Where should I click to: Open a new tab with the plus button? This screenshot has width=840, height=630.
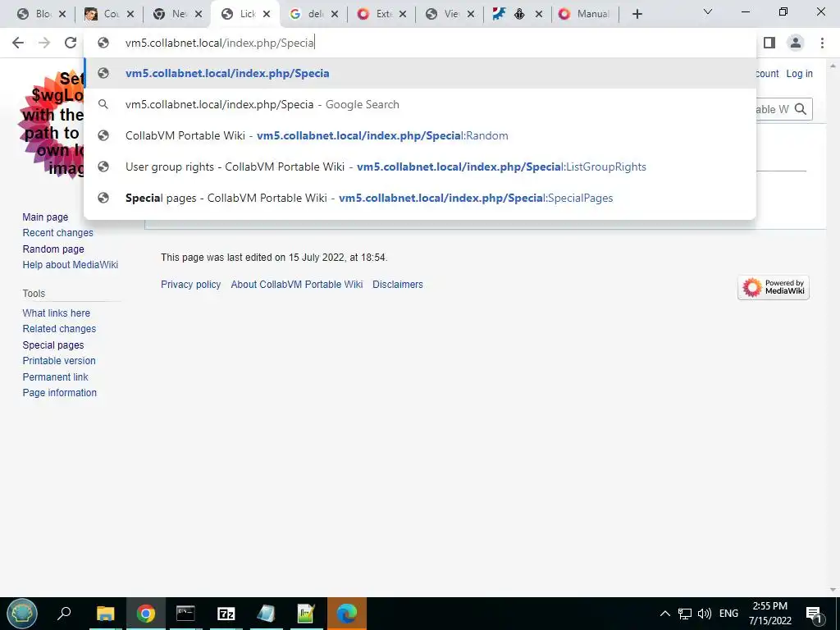point(637,14)
